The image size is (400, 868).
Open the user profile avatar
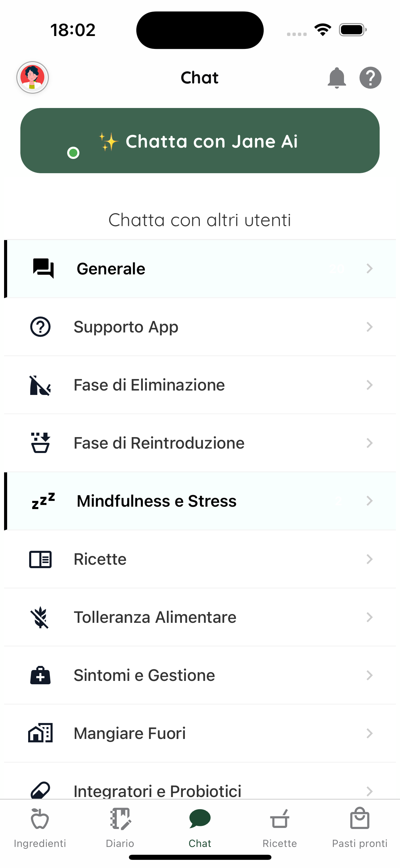click(33, 77)
